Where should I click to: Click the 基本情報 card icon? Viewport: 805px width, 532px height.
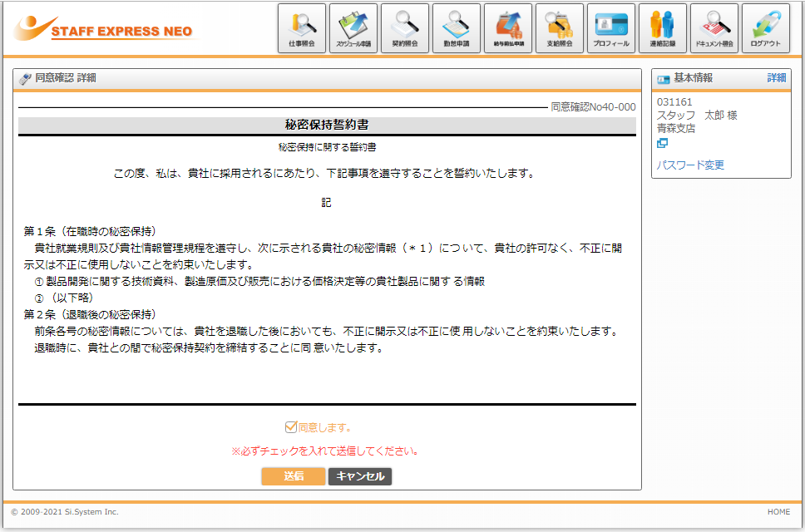pos(664,79)
